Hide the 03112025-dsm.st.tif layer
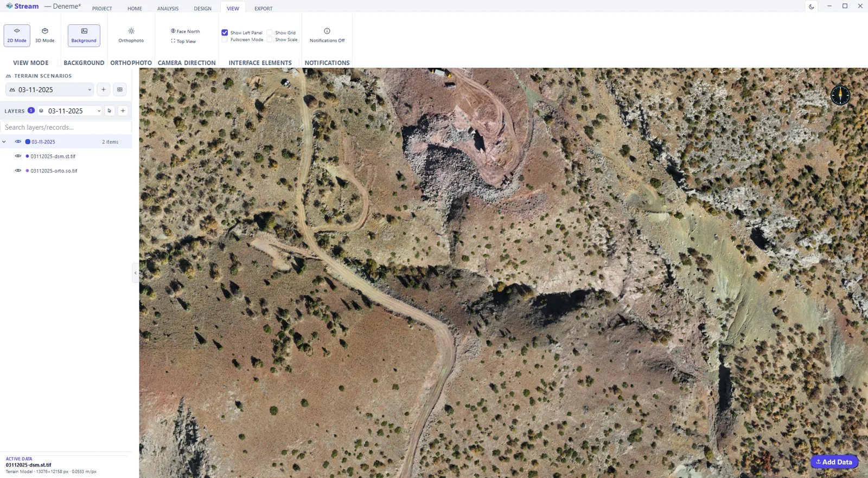Viewport: 868px width, 478px height. coord(18,156)
